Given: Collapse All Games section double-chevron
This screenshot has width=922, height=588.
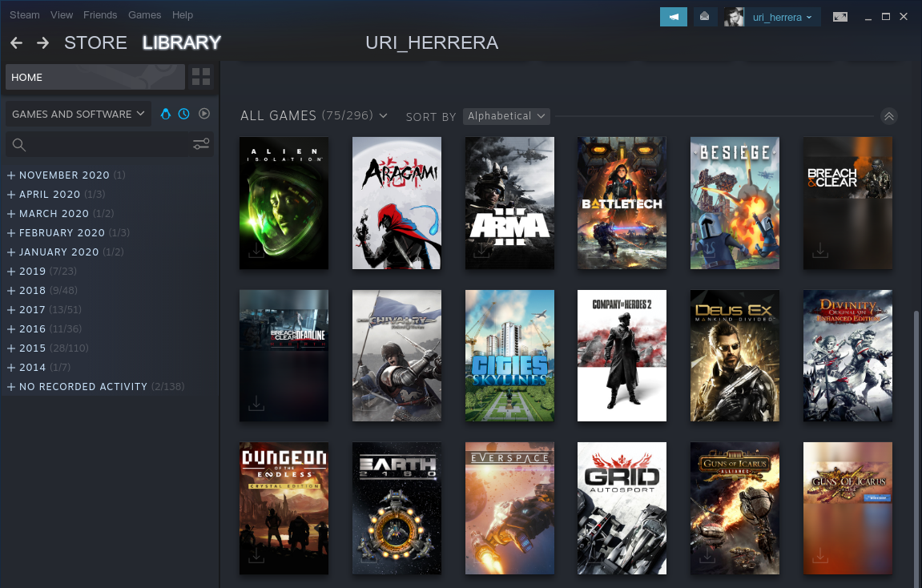Looking at the screenshot, I should [889, 116].
